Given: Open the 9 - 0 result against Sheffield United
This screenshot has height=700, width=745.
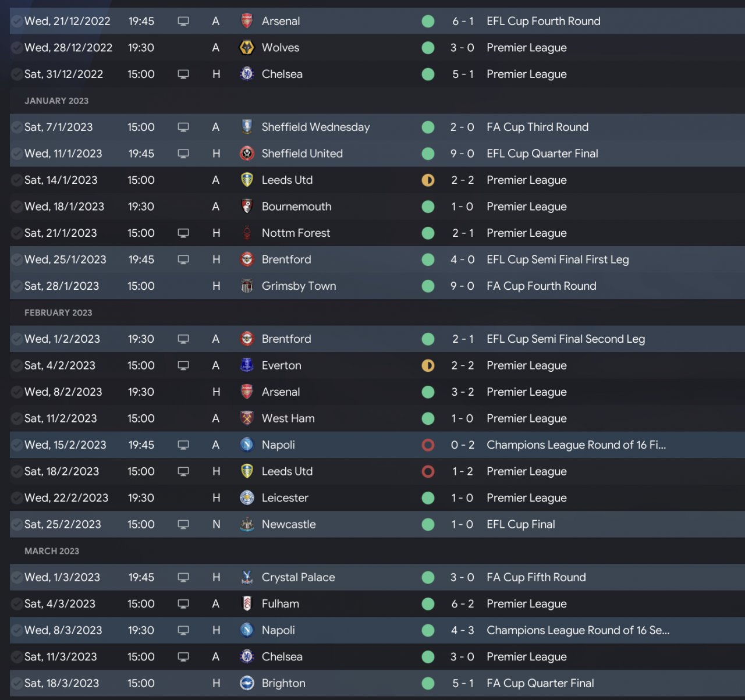Looking at the screenshot, I should 462,154.
